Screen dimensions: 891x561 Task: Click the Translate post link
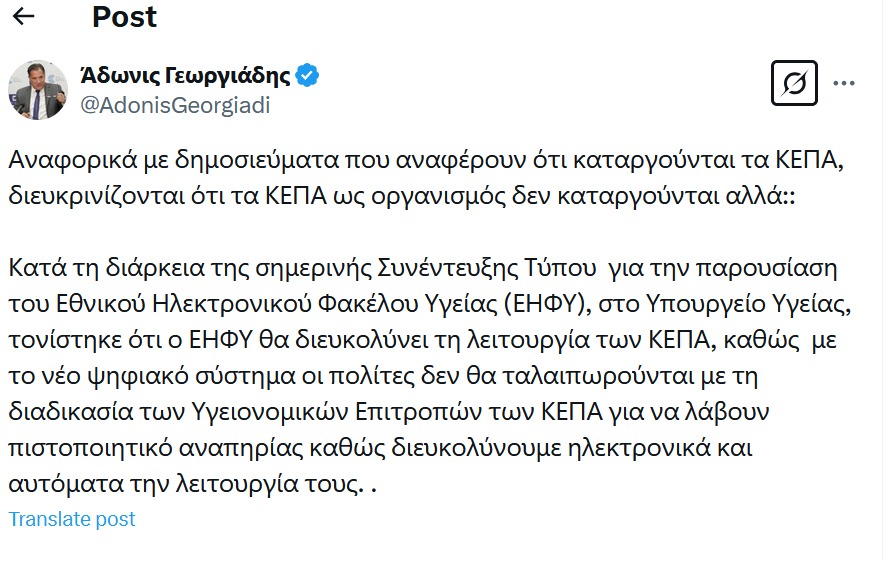pyautogui.click(x=71, y=519)
